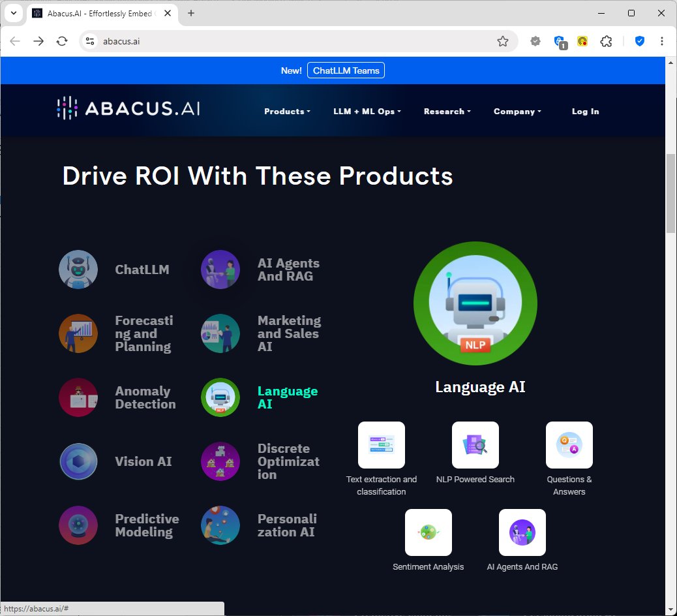677x616 pixels.
Task: Expand the LLM + ML Ops dropdown
Action: [367, 112]
